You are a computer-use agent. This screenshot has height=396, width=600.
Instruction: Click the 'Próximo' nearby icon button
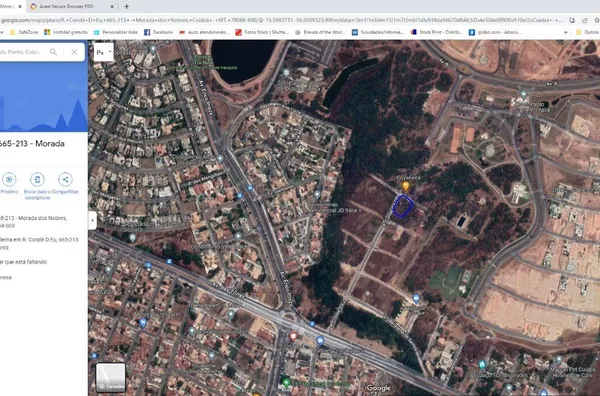point(9,179)
